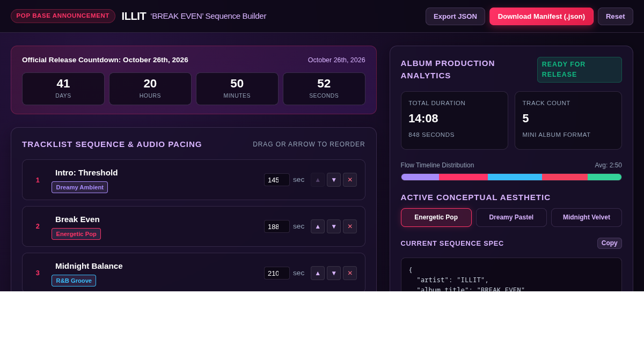Click the 52 seconds countdown box
This screenshot has width=644, height=338.
click(x=324, y=89)
